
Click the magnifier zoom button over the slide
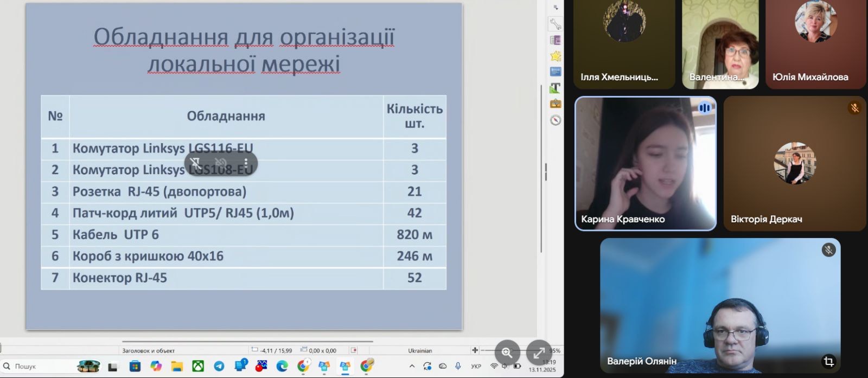507,353
